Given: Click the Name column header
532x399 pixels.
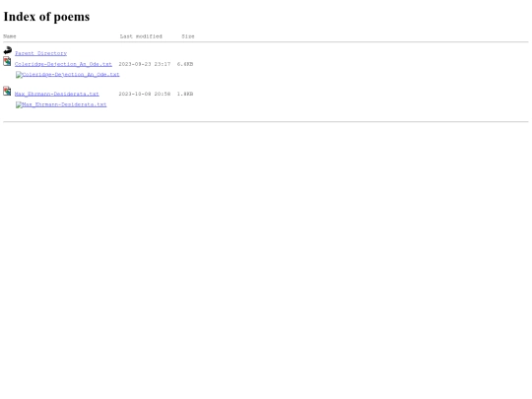Looking at the screenshot, I should coord(10,36).
